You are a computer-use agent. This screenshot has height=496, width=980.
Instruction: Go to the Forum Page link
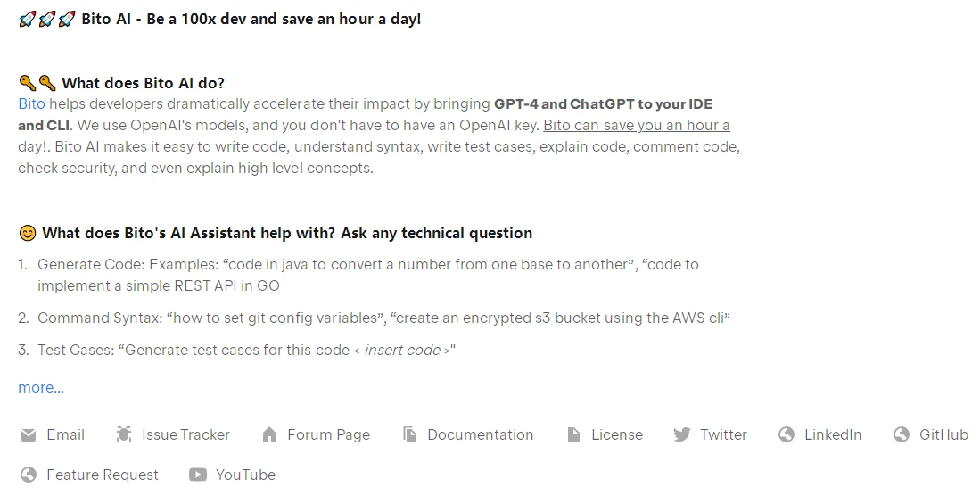coord(328,434)
